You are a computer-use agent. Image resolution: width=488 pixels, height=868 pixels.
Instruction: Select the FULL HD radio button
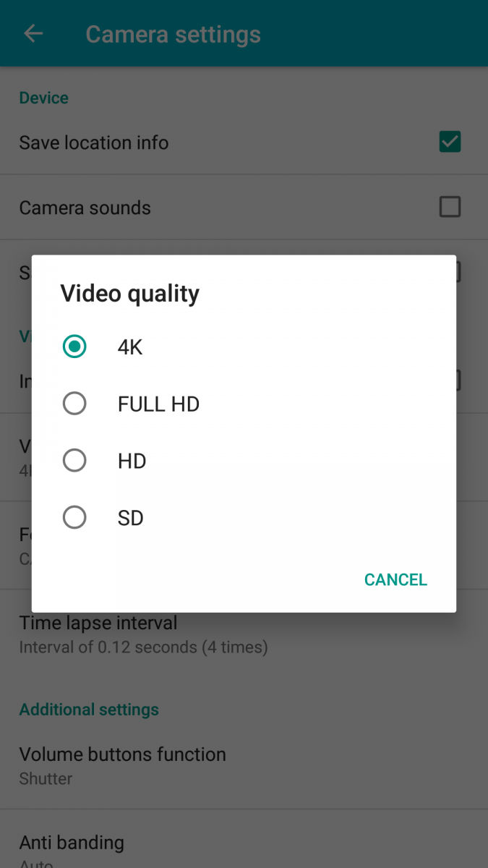click(x=74, y=404)
